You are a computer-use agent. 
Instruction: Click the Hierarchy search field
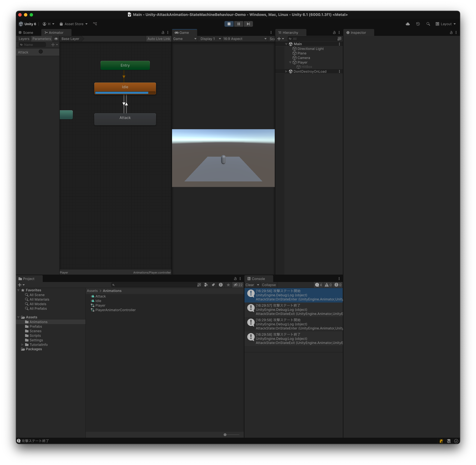[x=312, y=39]
